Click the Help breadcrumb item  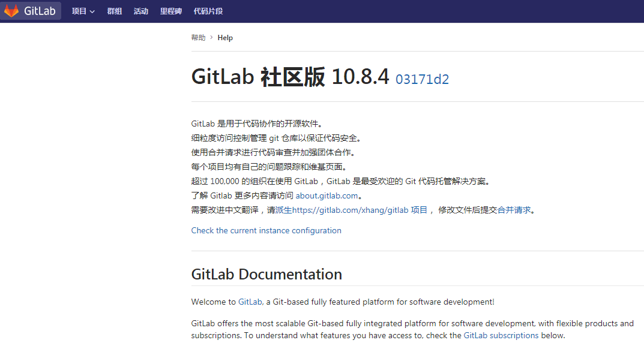[x=225, y=37]
